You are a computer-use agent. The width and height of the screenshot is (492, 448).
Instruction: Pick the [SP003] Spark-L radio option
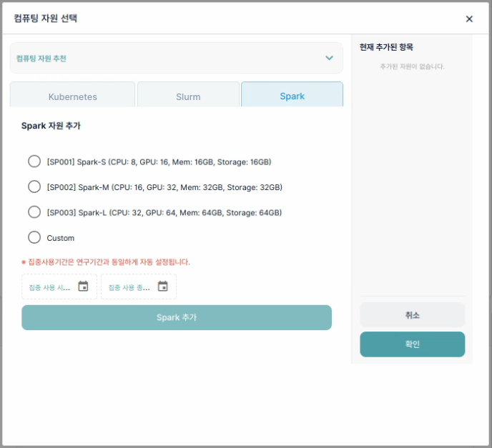pyautogui.click(x=34, y=212)
